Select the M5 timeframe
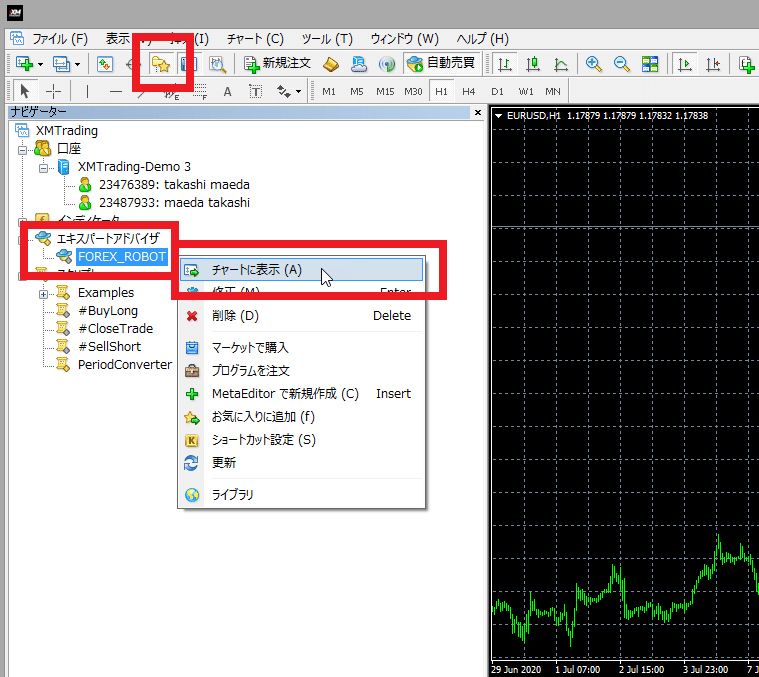 (x=357, y=91)
